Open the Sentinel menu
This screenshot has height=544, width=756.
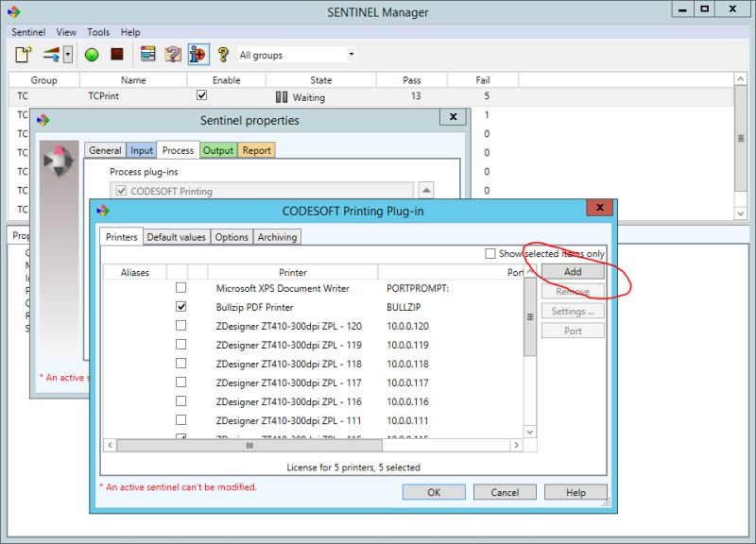(28, 32)
